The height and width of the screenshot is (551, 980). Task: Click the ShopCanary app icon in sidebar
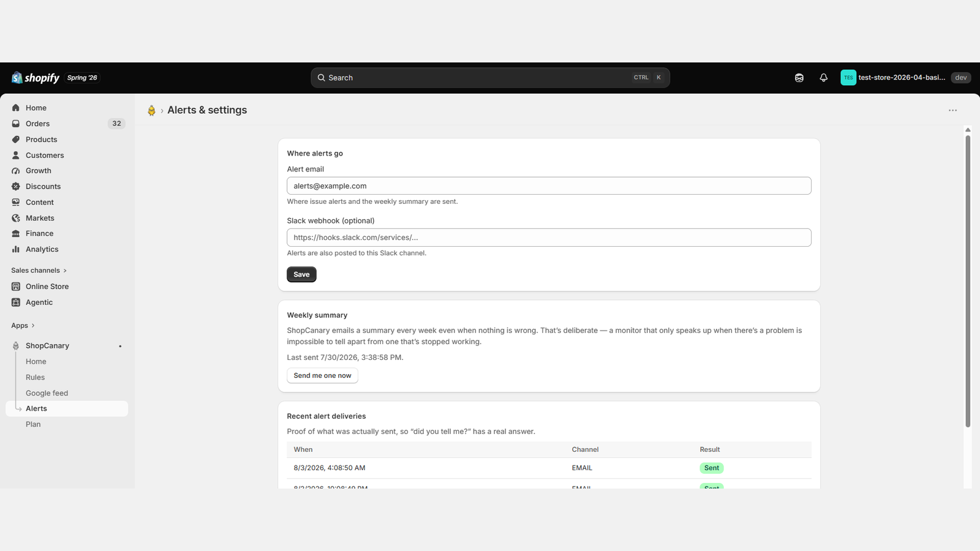(x=16, y=346)
